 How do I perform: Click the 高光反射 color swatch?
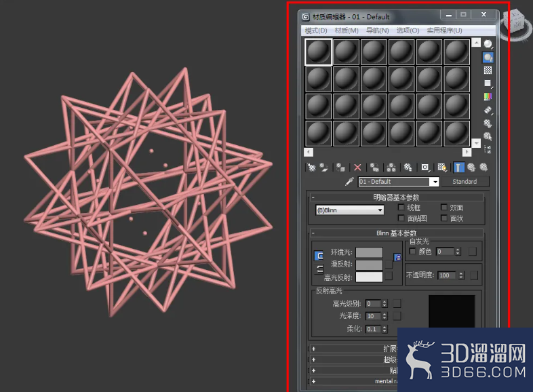pos(369,277)
